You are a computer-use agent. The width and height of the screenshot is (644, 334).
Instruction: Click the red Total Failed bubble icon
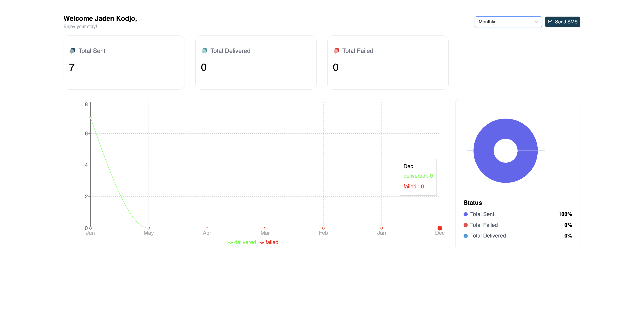click(336, 51)
